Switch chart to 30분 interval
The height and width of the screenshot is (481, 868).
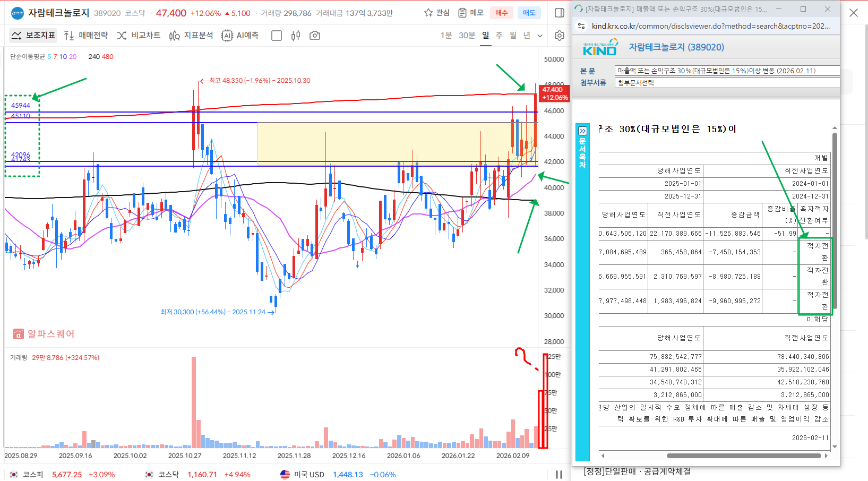(x=467, y=36)
